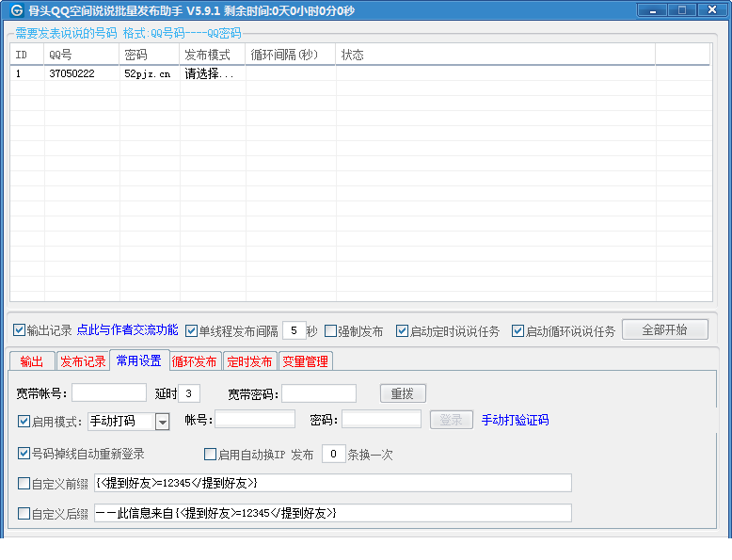Open the 手动打码 mode dropdown arrow

point(162,422)
